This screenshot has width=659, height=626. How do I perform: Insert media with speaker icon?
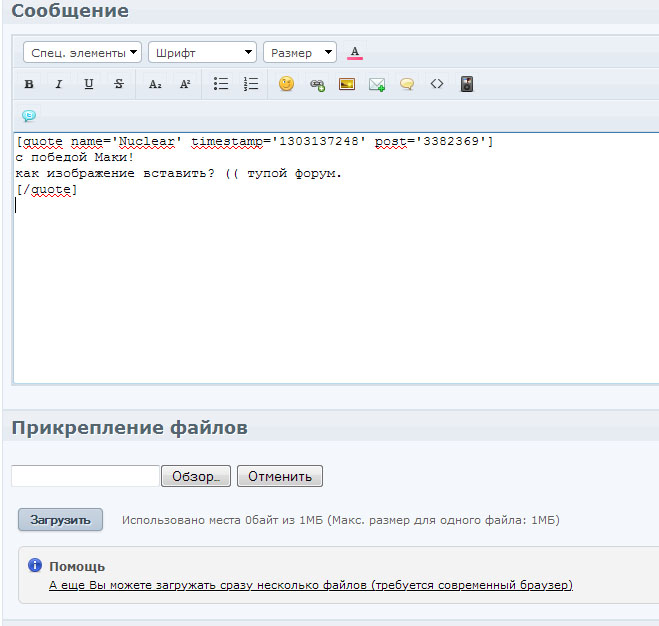[x=467, y=84]
